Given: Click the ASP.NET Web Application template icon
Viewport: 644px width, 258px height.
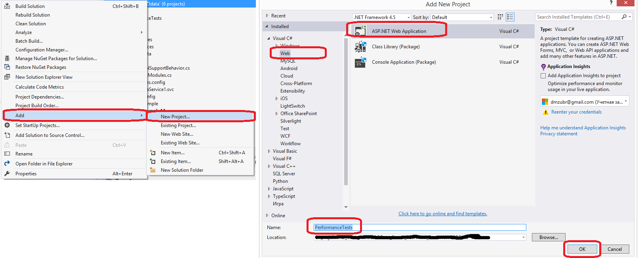Looking at the screenshot, I should coord(360,31).
